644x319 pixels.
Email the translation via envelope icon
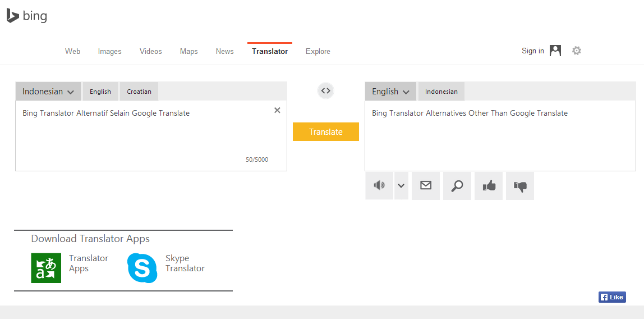click(425, 185)
